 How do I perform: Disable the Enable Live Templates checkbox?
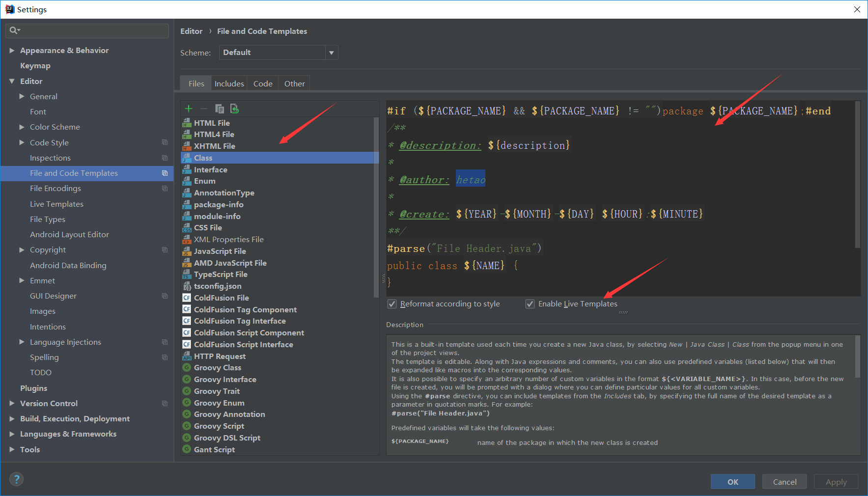click(x=530, y=304)
